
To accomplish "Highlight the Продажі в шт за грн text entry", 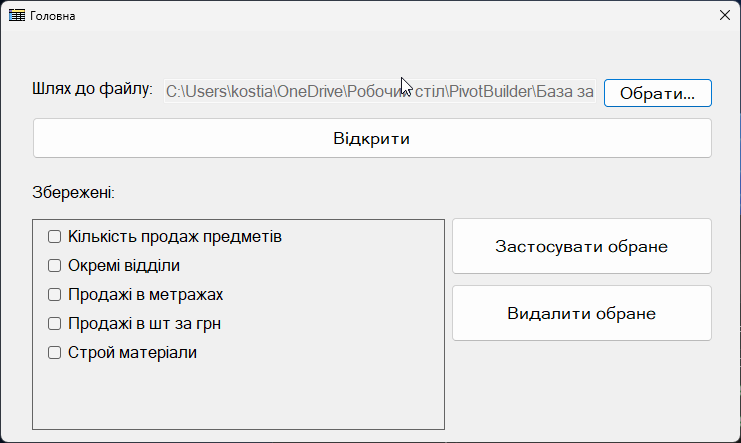I will coord(144,323).
